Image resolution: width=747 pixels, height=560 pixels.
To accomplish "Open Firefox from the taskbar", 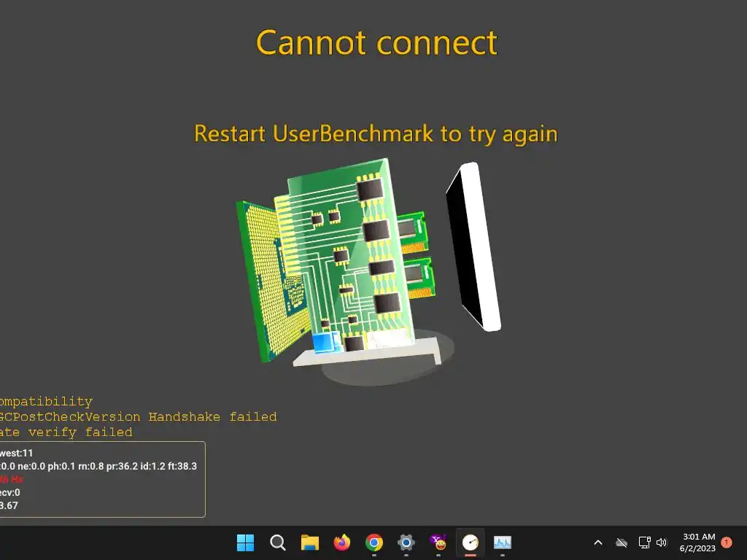I will point(342,542).
